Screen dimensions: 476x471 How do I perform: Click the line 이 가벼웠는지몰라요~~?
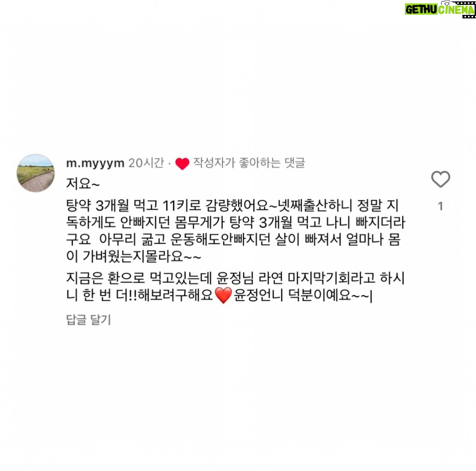[133, 256]
